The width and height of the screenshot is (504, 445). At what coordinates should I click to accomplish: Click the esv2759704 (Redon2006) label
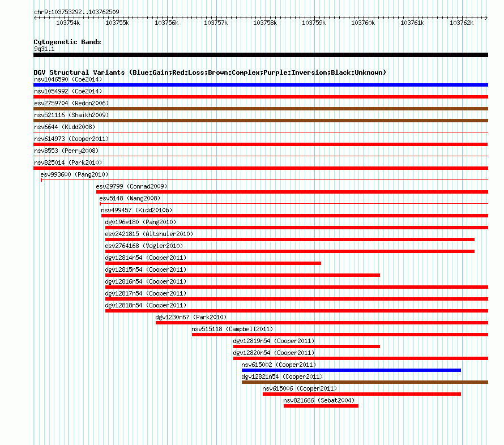(71, 103)
